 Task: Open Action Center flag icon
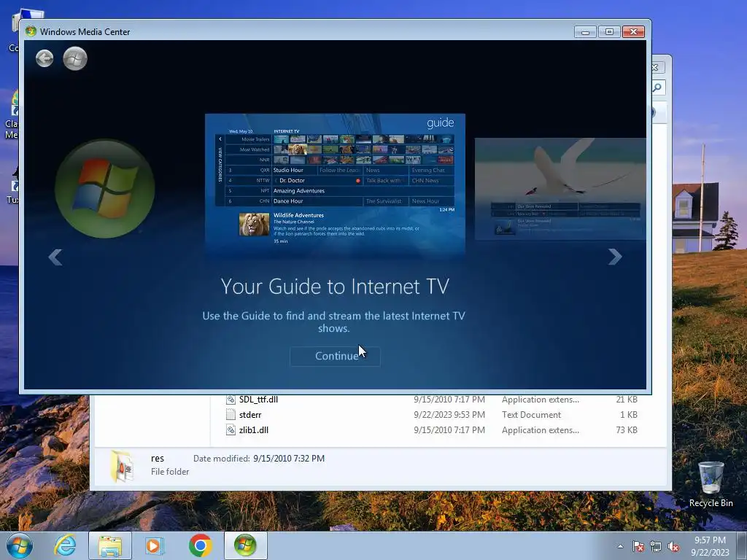tap(638, 546)
